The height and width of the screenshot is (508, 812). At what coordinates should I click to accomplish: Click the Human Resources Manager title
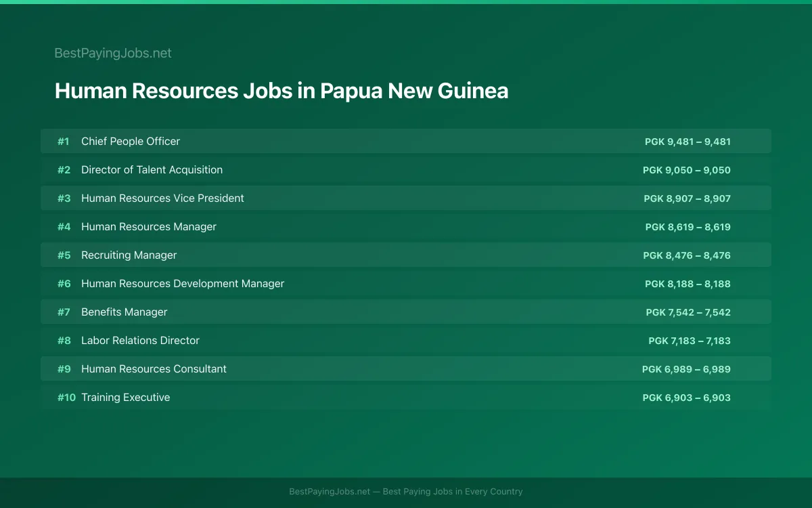[x=149, y=227]
